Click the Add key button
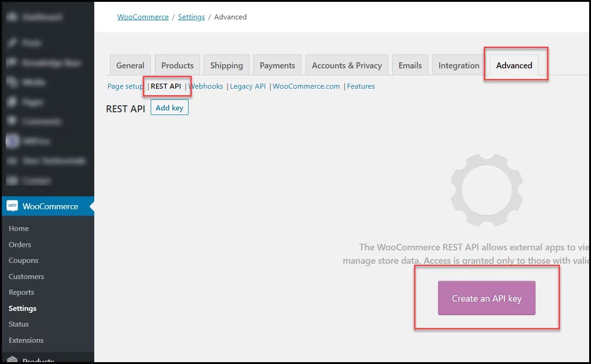The width and height of the screenshot is (591, 364). (170, 108)
